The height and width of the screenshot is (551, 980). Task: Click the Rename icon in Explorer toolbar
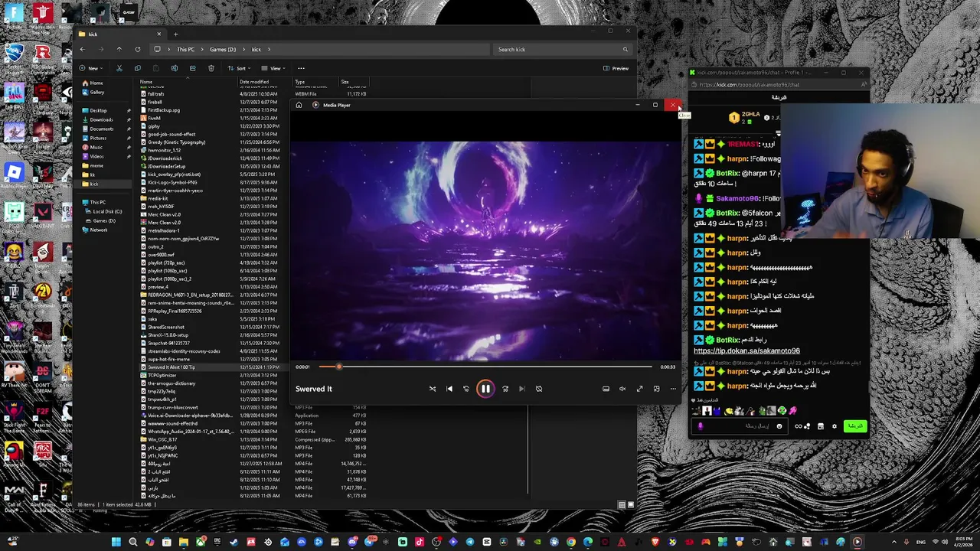[175, 68]
